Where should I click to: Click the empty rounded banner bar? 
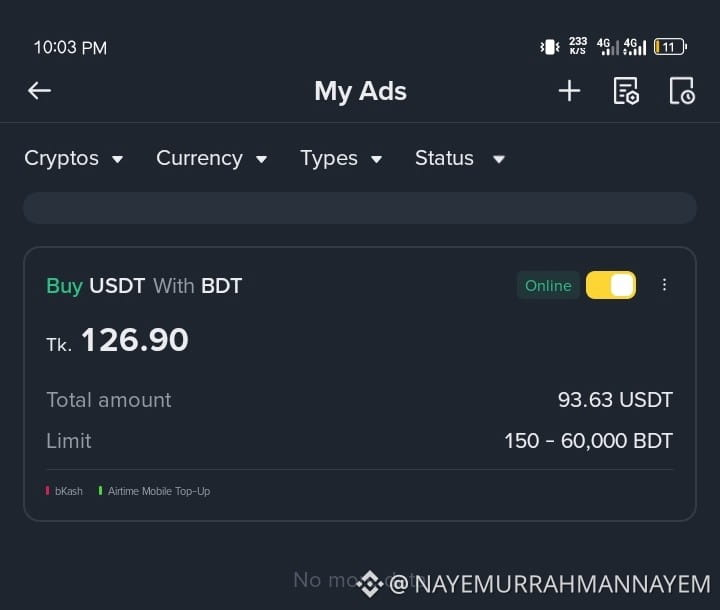click(360, 208)
